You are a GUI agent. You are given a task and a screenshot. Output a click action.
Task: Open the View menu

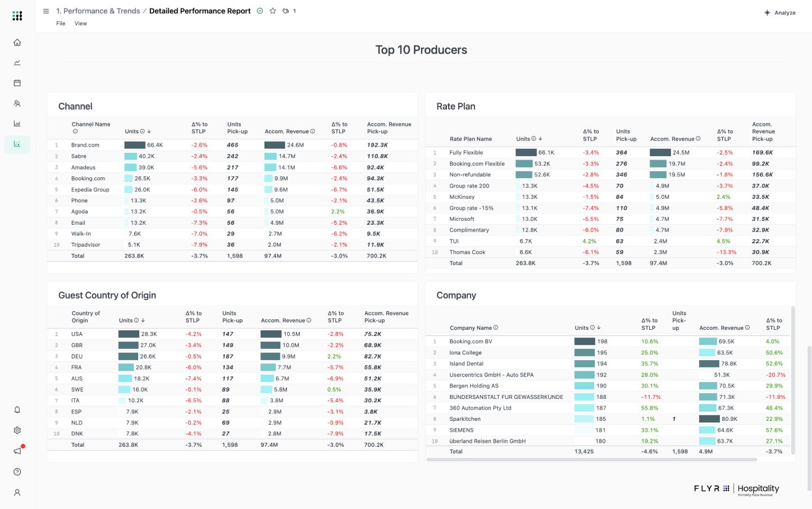click(x=81, y=24)
